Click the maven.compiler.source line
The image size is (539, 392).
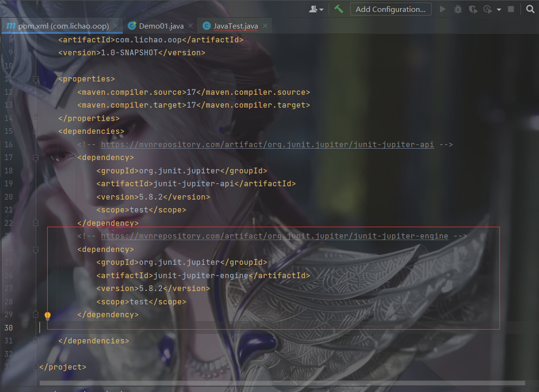pos(193,92)
